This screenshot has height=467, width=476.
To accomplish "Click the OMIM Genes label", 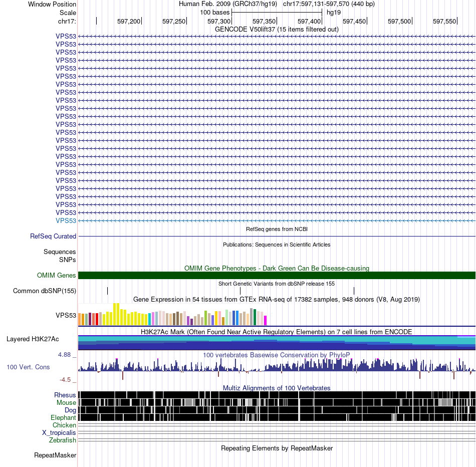I will pos(56,276).
